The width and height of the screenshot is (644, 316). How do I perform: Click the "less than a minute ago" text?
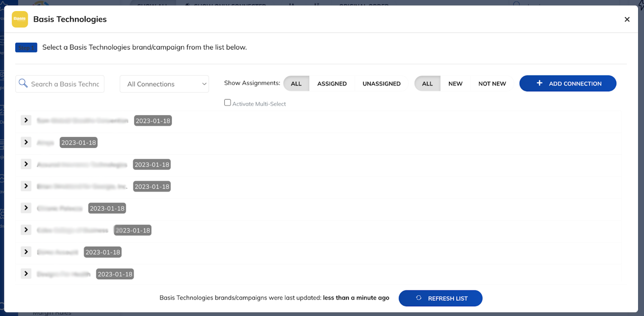coord(356,298)
